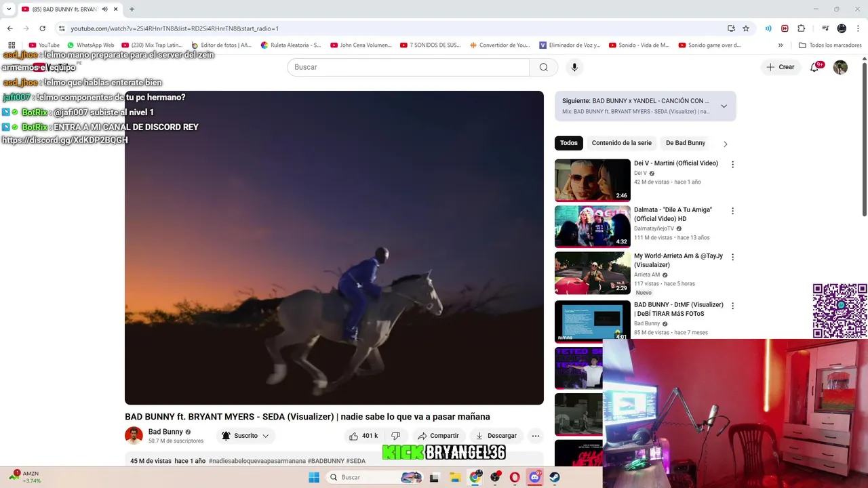Open YouTube notifications bell
This screenshot has height=488, width=868.
click(814, 67)
